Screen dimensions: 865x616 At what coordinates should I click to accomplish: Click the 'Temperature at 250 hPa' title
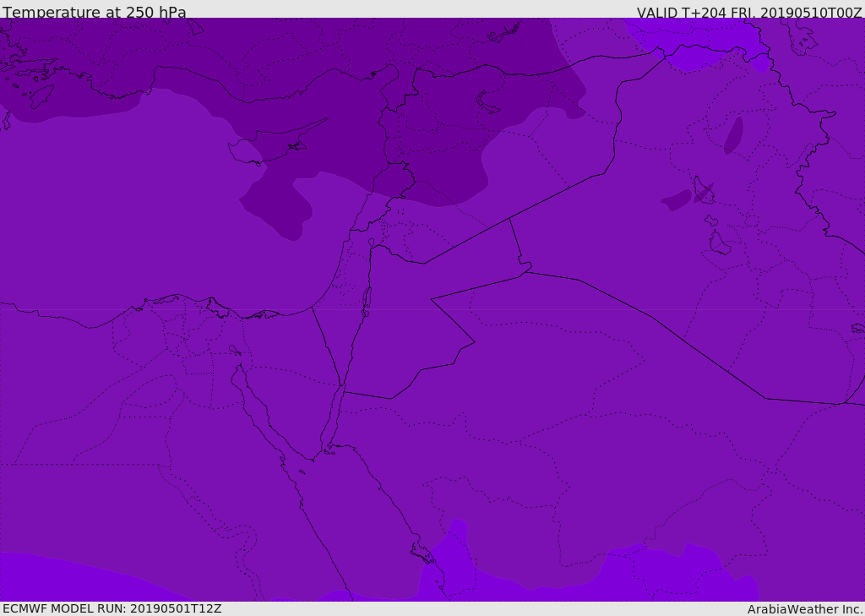coord(94,12)
